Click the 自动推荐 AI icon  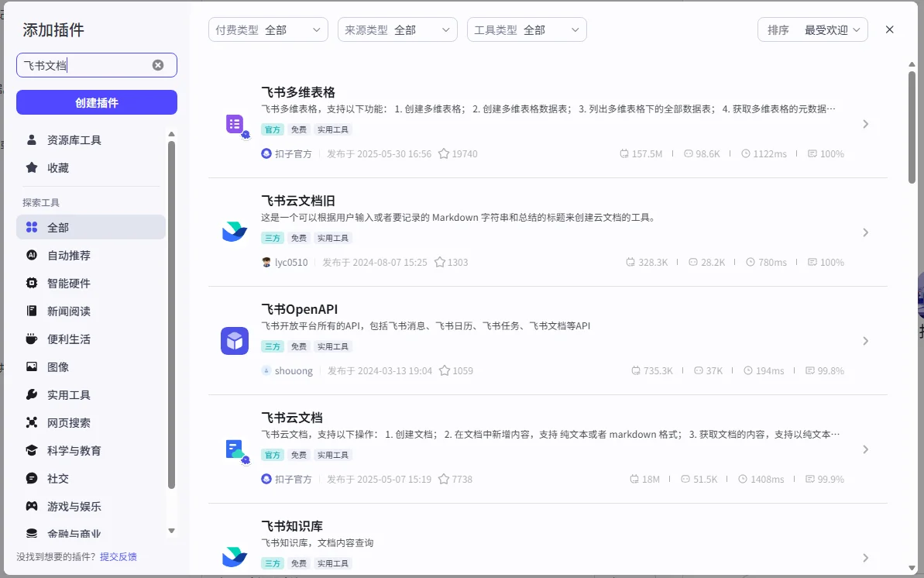coord(32,255)
